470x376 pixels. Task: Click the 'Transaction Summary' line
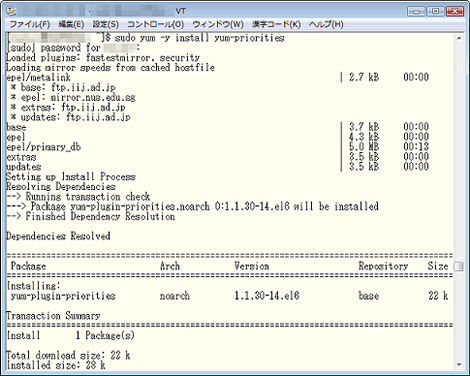53,316
